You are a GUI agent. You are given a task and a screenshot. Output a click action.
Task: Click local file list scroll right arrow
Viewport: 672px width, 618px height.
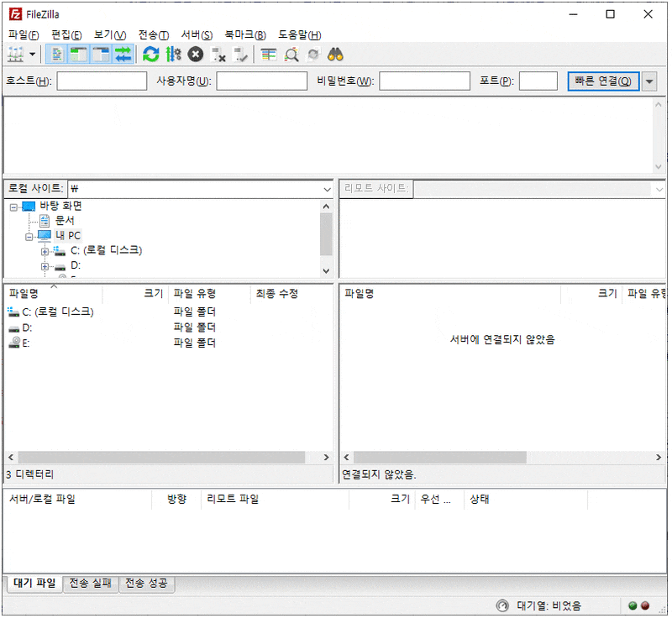pyautogui.click(x=326, y=458)
